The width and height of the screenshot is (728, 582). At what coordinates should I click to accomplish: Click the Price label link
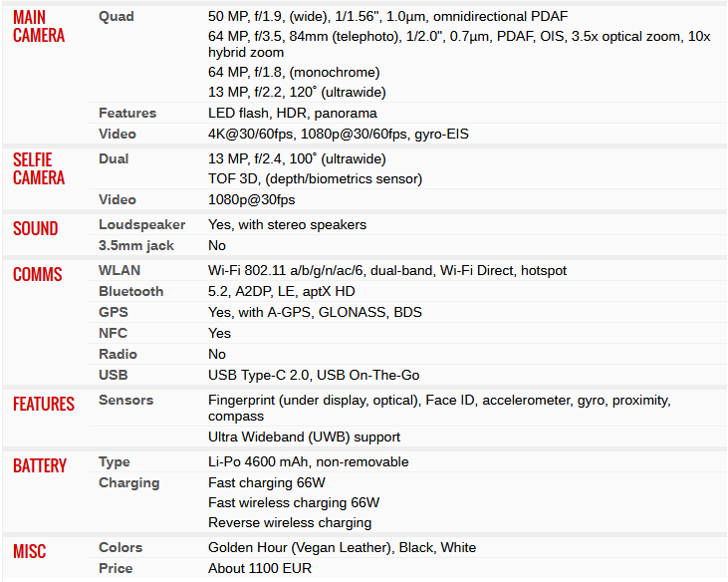[x=116, y=569]
